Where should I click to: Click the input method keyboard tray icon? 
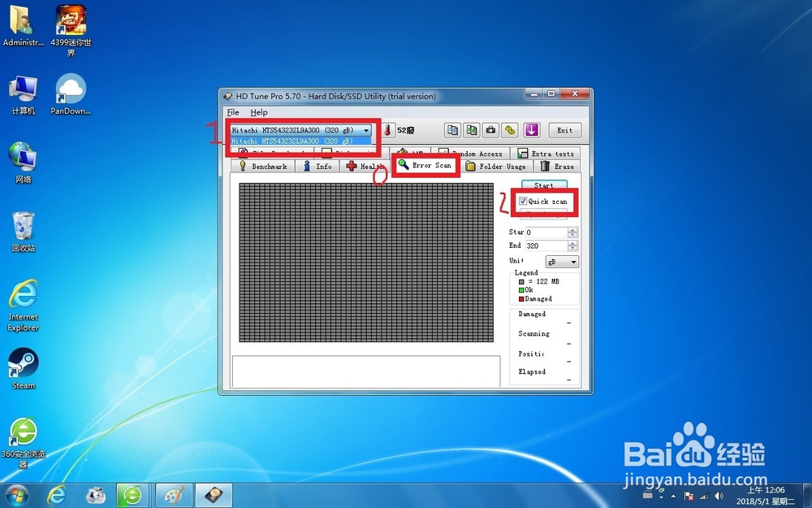[647, 496]
